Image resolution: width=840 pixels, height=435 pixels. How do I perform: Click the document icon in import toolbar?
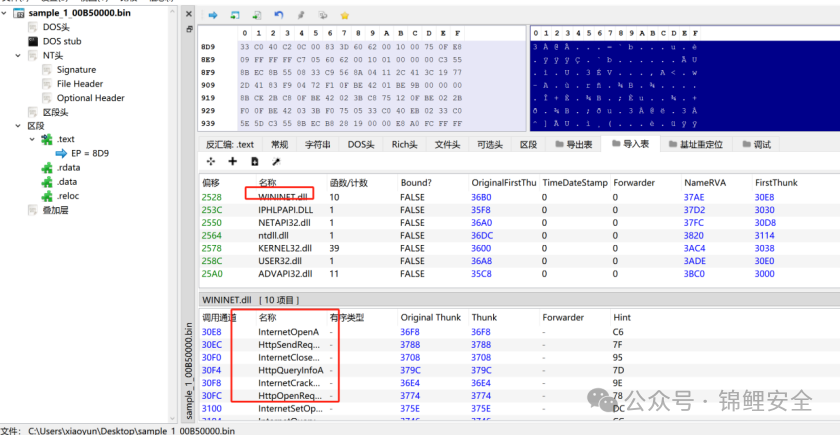click(x=254, y=161)
